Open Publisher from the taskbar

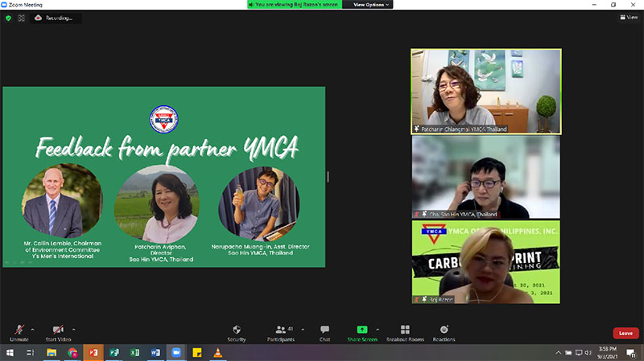pyautogui.click(x=114, y=352)
